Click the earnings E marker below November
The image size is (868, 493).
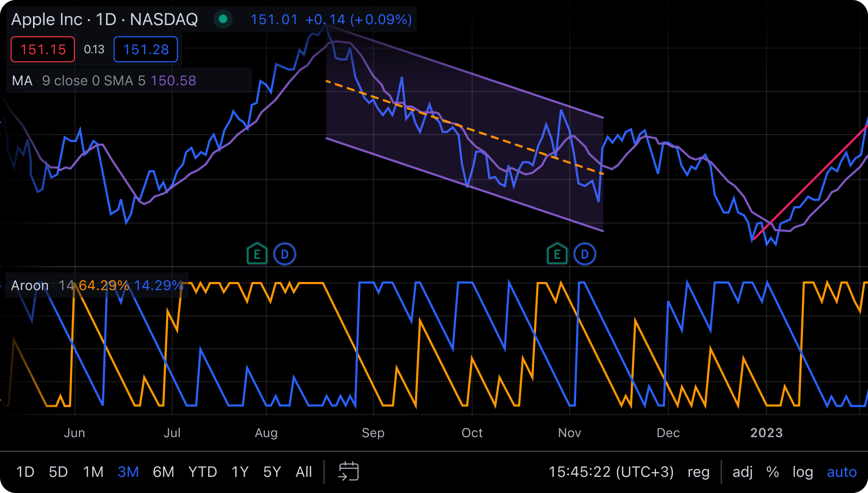(557, 253)
